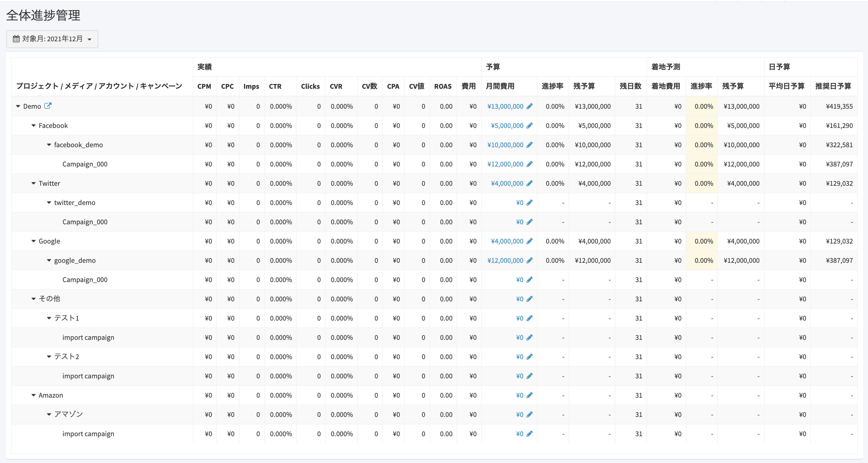
Task: Click ¥12,000,000 budget link for facebook Campaign_000
Action: pyautogui.click(x=505, y=164)
